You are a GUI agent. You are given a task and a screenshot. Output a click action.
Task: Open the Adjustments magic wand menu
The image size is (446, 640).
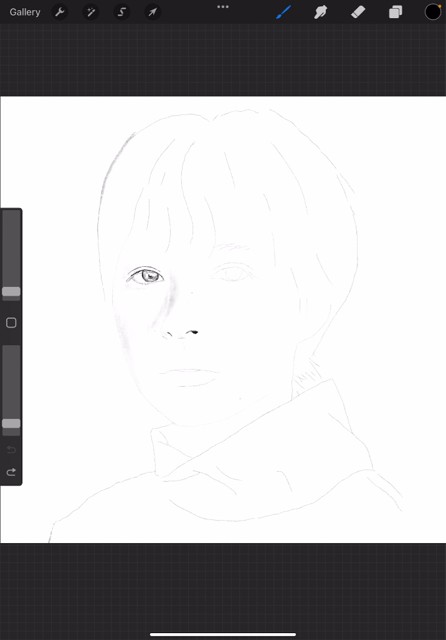click(91, 12)
